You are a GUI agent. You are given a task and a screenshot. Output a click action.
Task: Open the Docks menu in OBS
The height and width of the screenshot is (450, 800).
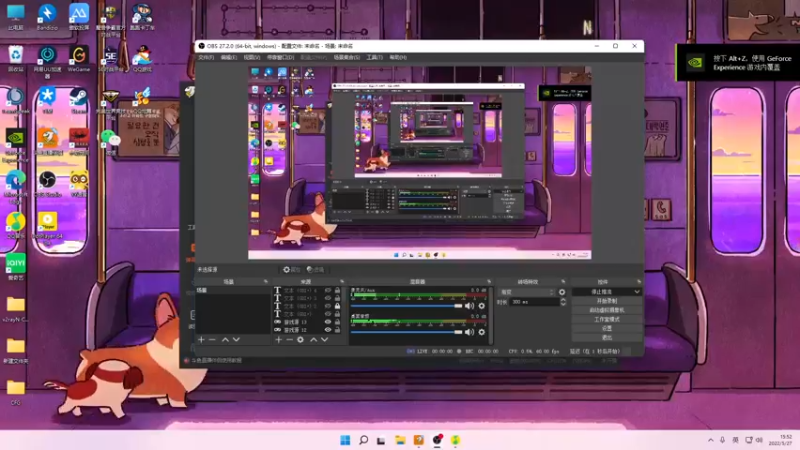click(x=280, y=58)
